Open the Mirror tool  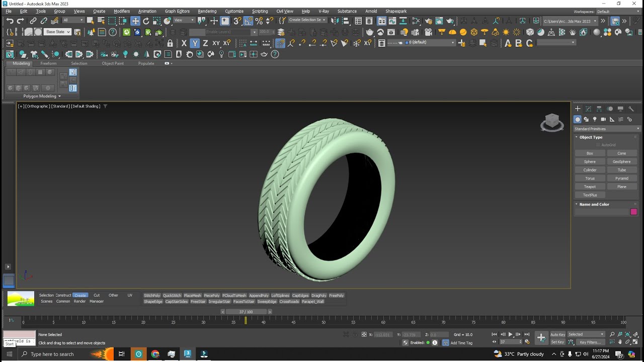click(335, 21)
